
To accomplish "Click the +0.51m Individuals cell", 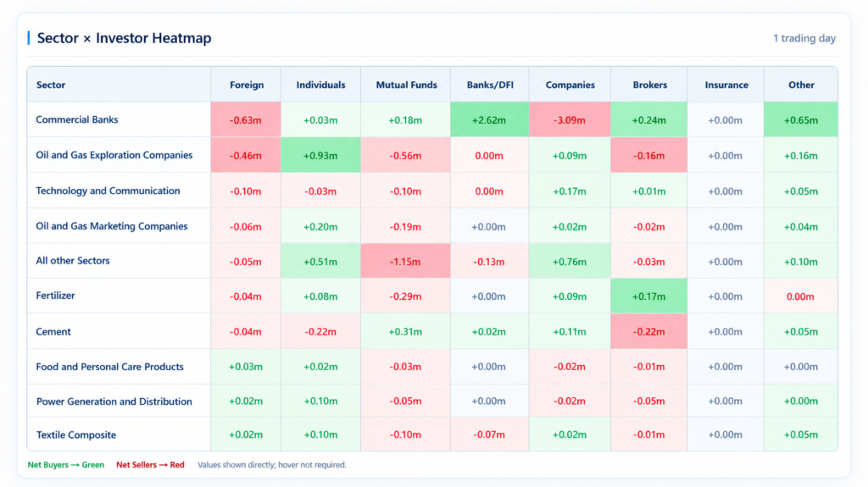I will (320, 261).
